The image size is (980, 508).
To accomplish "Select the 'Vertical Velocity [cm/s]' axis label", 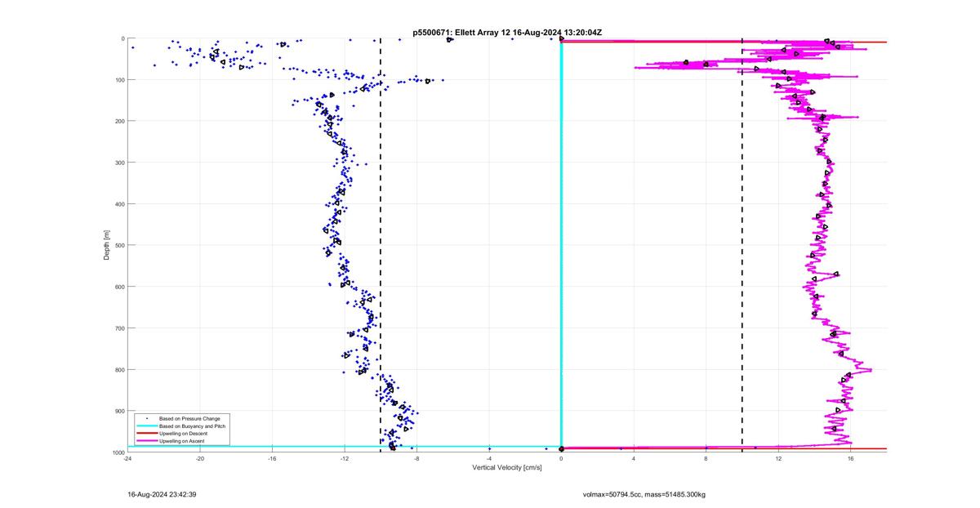I will click(x=506, y=468).
